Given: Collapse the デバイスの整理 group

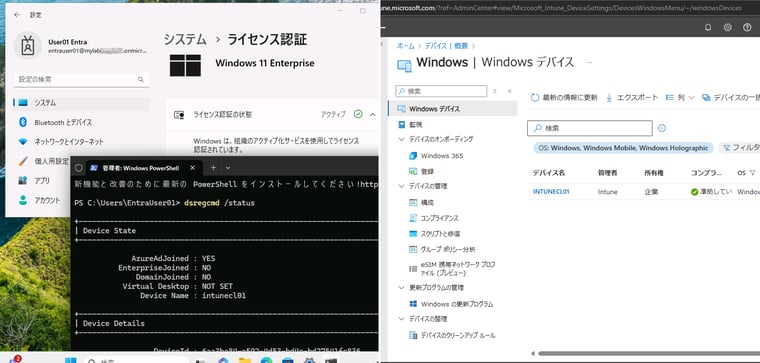Looking at the screenshot, I should tap(401, 319).
